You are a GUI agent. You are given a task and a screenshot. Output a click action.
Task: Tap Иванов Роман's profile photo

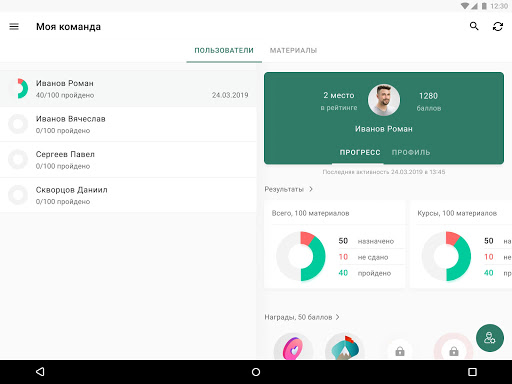coord(384,100)
